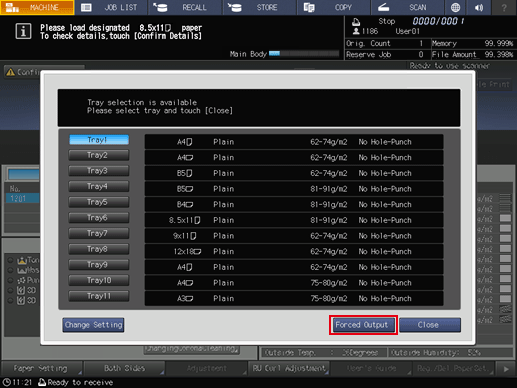517x388 pixels.
Task: Select Tray7 button
Action: click(99, 234)
